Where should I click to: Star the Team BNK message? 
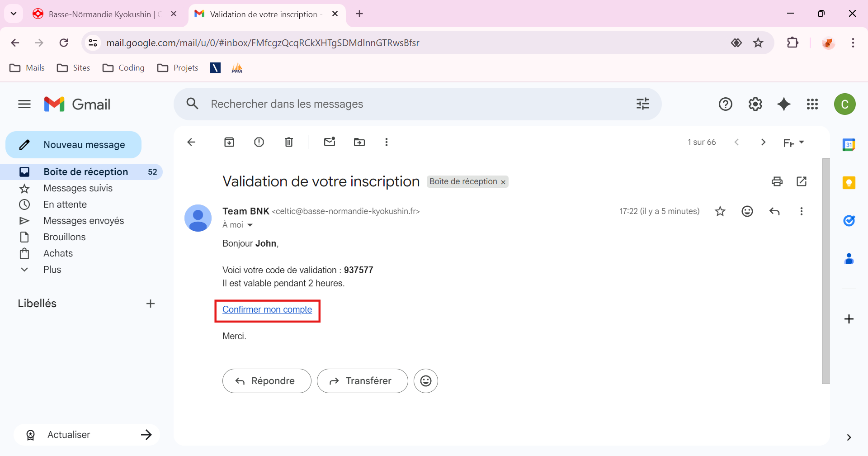point(720,211)
